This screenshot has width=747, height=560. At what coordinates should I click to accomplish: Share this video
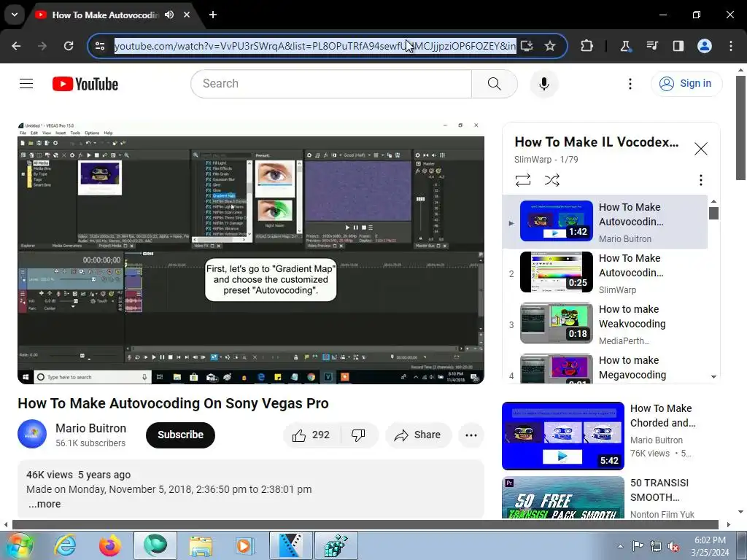[x=418, y=435]
